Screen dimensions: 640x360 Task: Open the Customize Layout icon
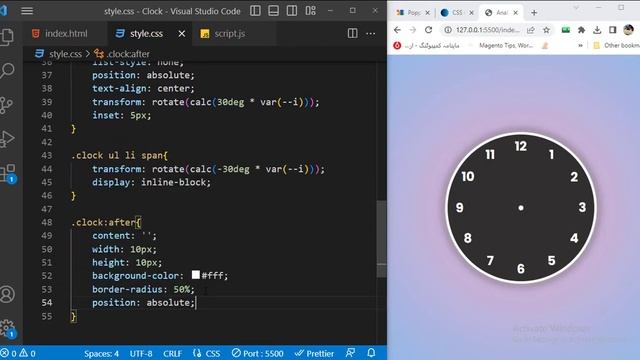point(311,11)
